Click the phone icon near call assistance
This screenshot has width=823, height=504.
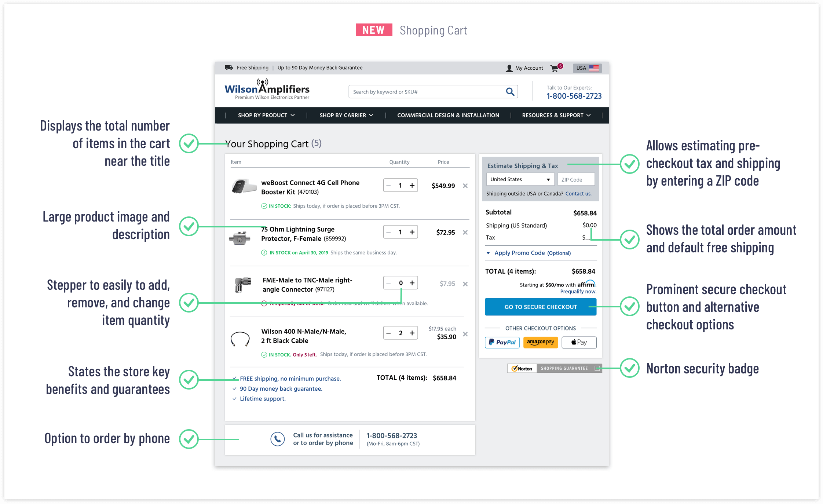[277, 439]
